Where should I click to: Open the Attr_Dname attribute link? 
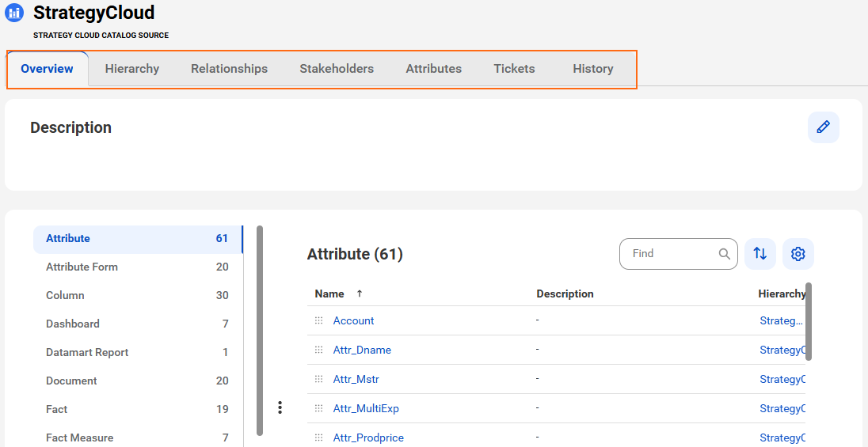tap(362, 350)
